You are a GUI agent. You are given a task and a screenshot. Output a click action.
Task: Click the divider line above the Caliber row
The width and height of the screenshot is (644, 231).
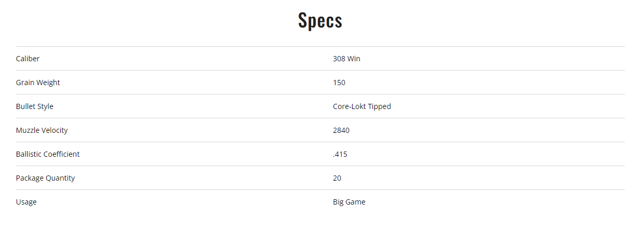[x=320, y=47]
